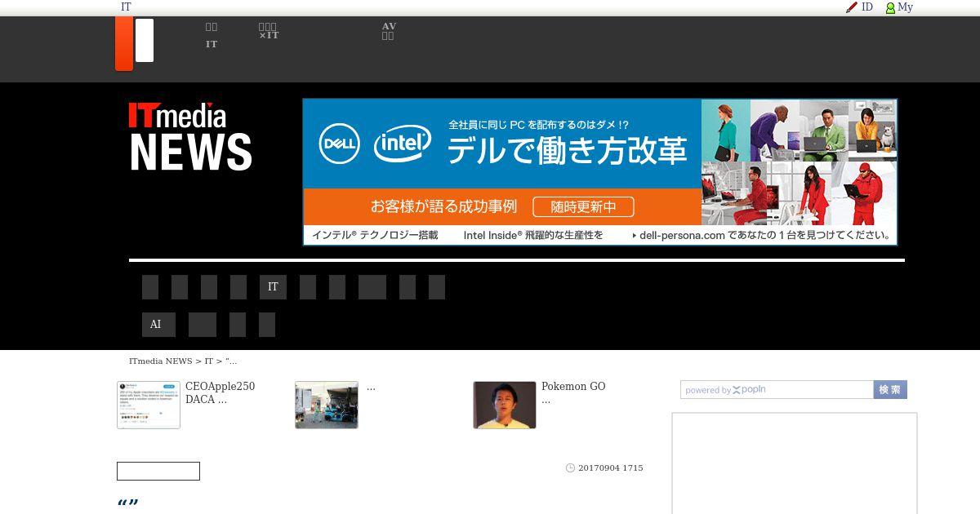980x514 pixels.
Task: Click dell-persona.com text in the banner
Action: tap(683, 235)
